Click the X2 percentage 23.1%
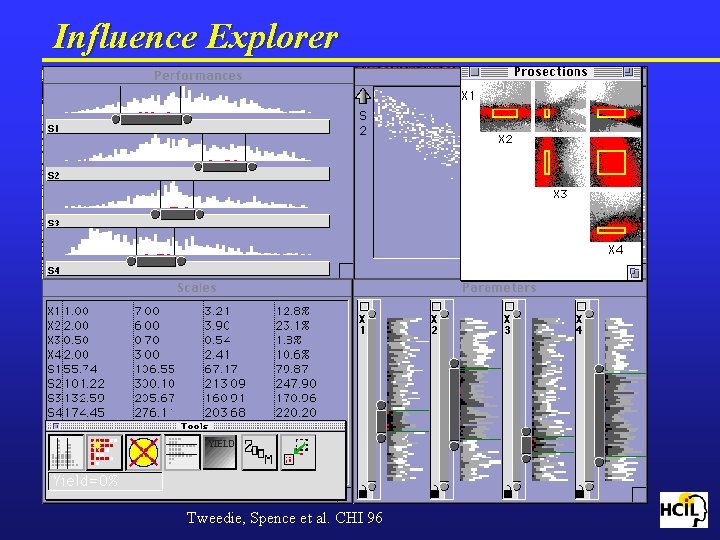Image resolution: width=720 pixels, height=540 pixels. pos(292,326)
